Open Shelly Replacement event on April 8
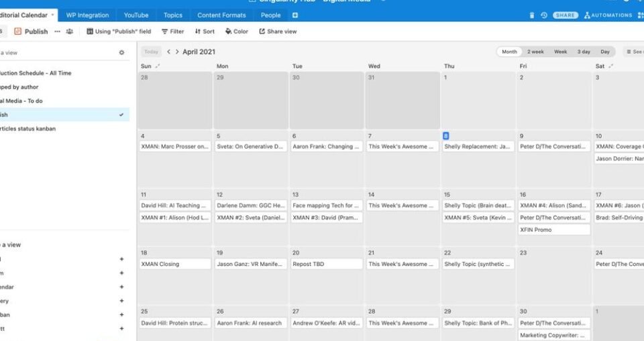This screenshot has height=341, width=644. (x=478, y=147)
